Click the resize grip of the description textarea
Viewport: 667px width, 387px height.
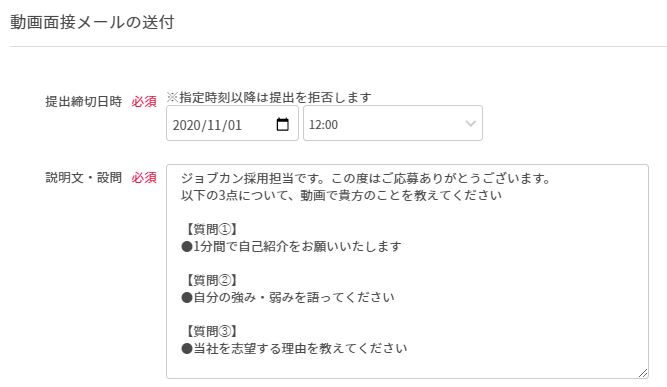(x=643, y=373)
